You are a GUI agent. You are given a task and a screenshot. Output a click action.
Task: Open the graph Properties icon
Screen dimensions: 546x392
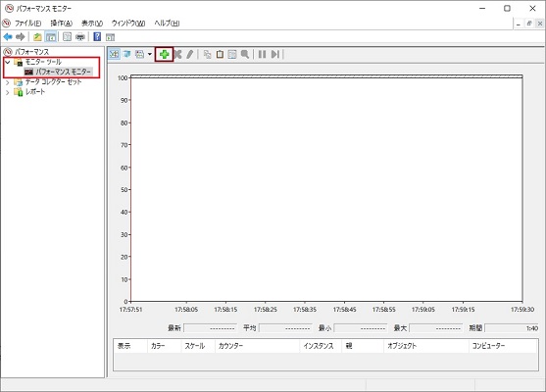point(232,54)
